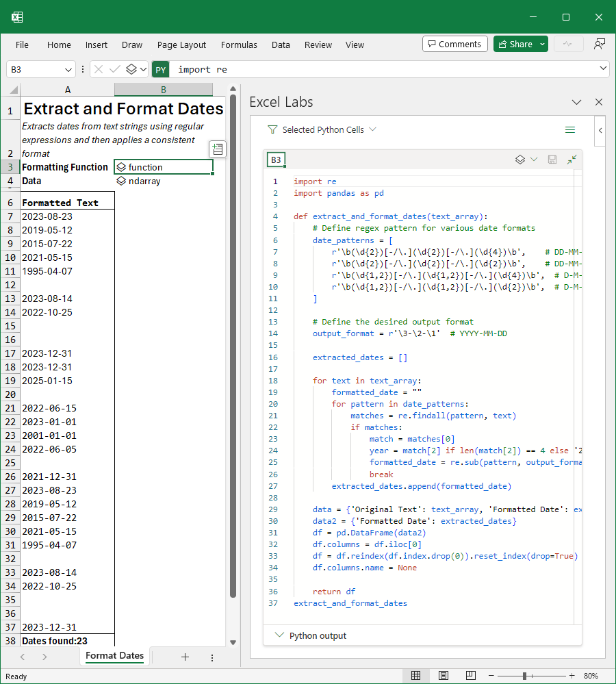616x684 pixels.
Task: Switch to Page Break Preview view
Action: 470,676
